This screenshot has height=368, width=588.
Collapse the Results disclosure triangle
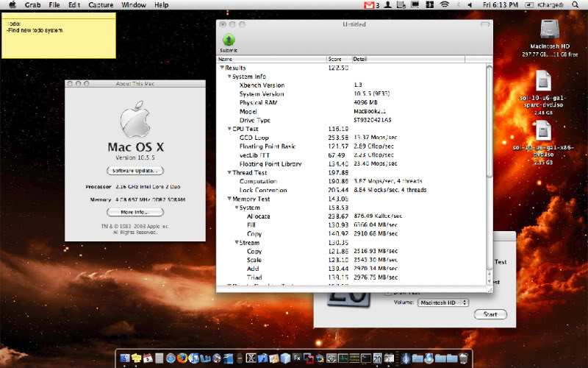tap(221, 68)
